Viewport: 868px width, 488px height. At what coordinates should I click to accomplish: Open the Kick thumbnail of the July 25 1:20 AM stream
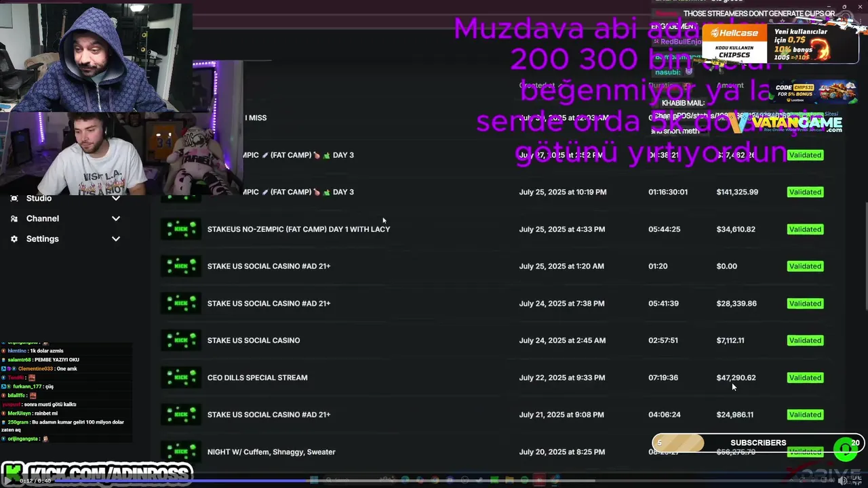point(181,266)
